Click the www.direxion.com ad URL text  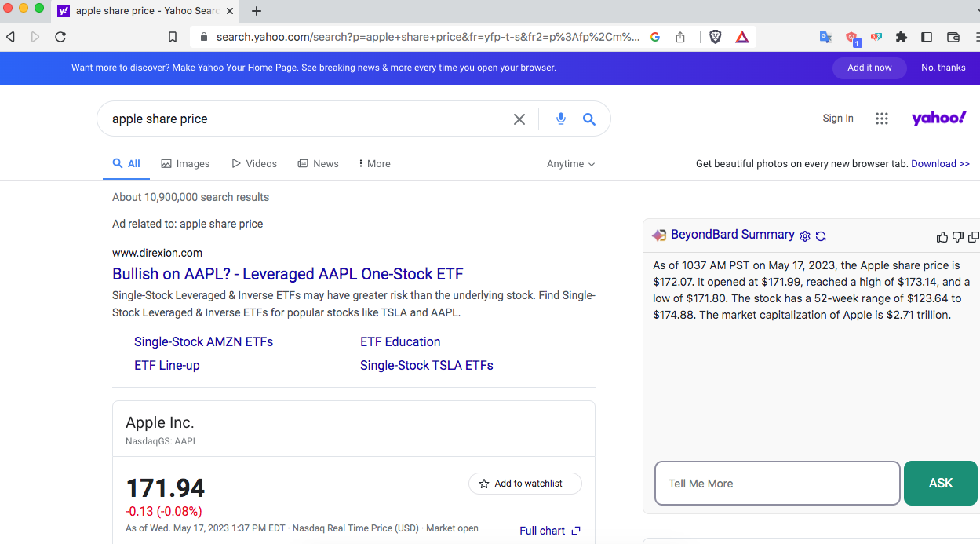157,253
